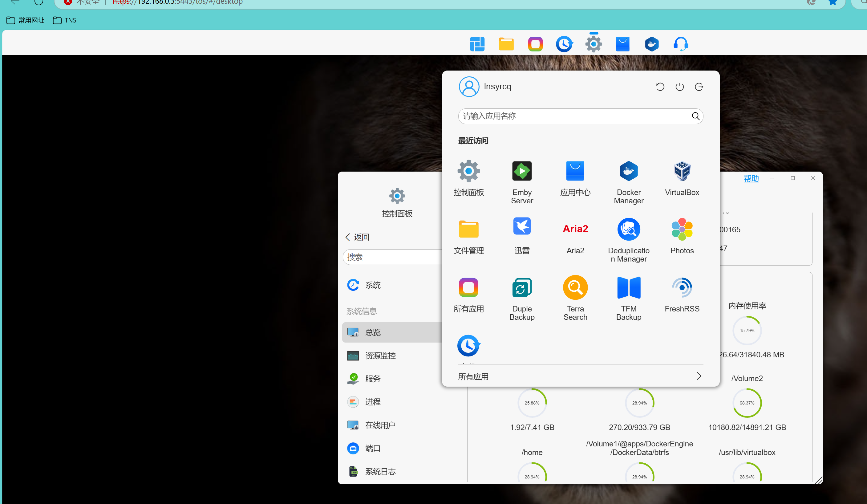Viewport: 867px width, 504px height.
Task: Click the logout icon
Action: click(x=699, y=87)
